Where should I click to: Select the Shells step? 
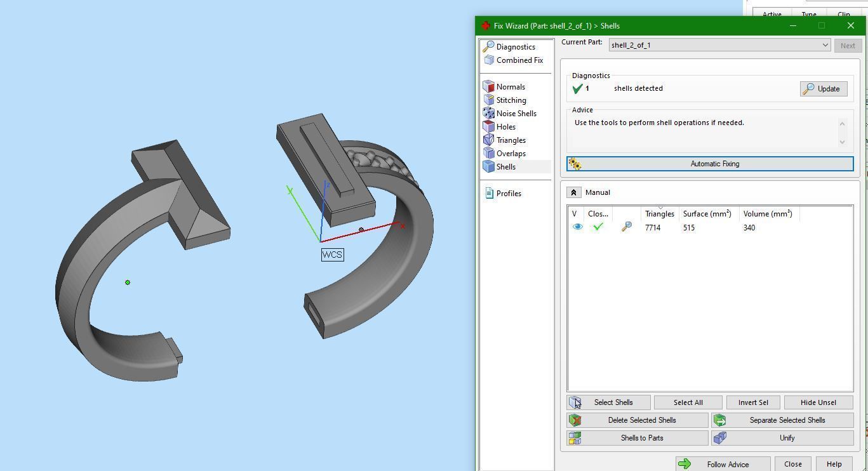[x=506, y=167]
